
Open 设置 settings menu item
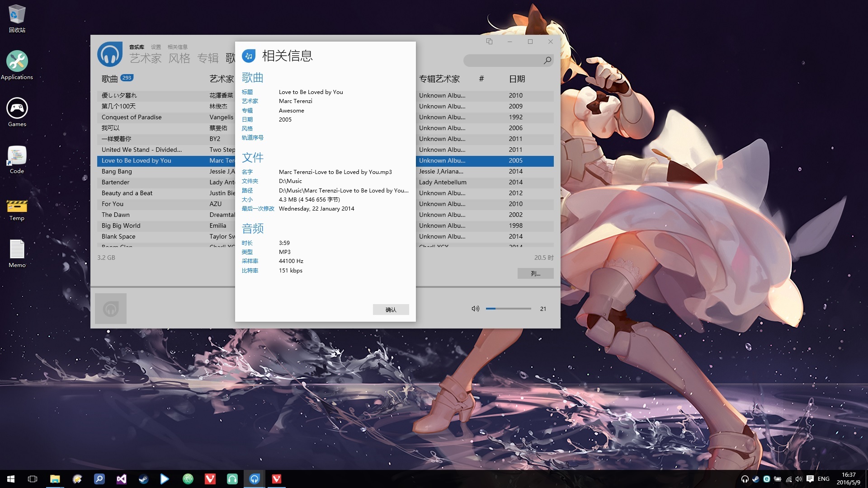click(x=156, y=47)
